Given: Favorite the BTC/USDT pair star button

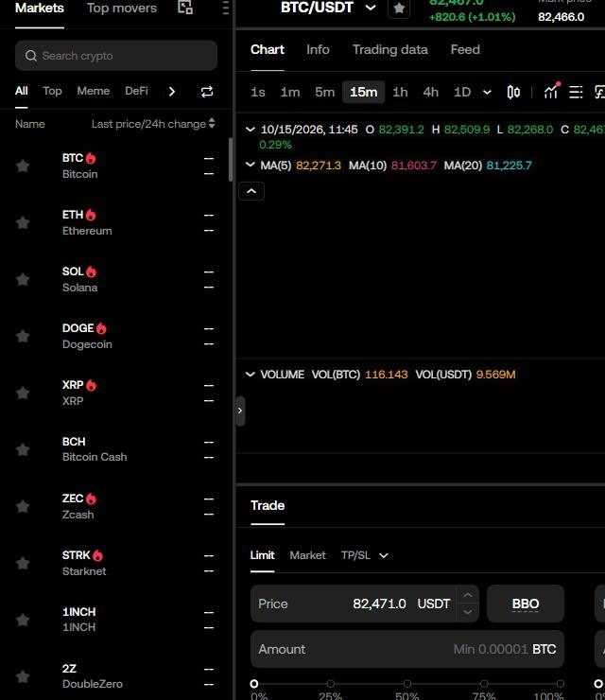Looking at the screenshot, I should [399, 8].
